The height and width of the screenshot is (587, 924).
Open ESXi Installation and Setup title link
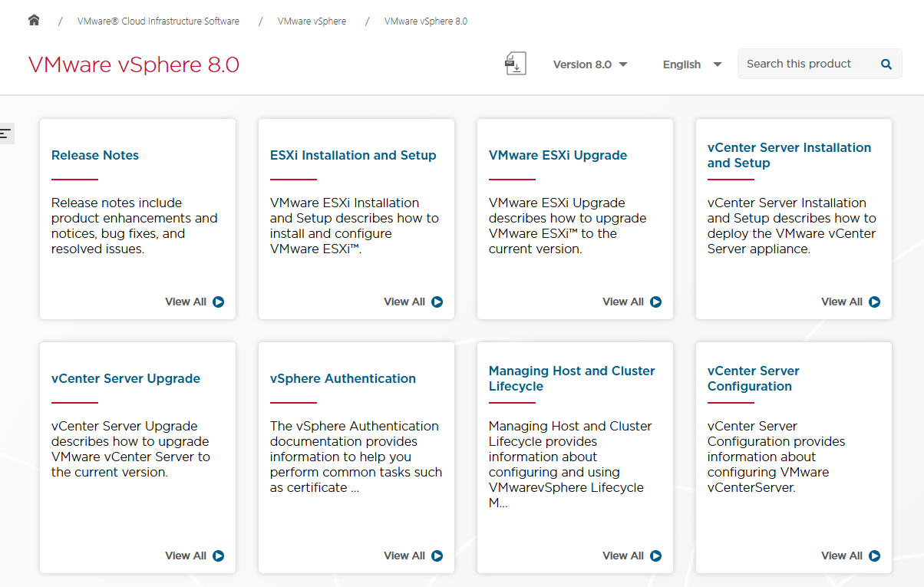point(353,155)
